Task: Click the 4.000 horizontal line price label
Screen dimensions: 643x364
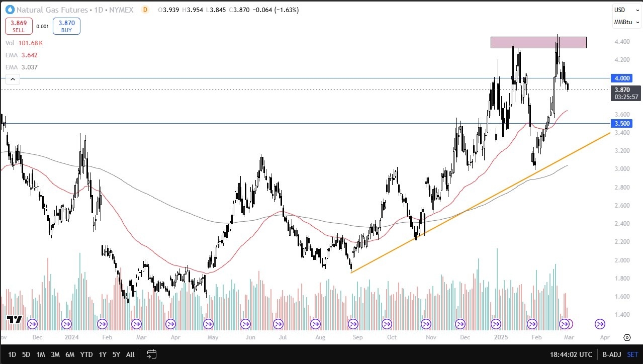Action: (x=622, y=78)
